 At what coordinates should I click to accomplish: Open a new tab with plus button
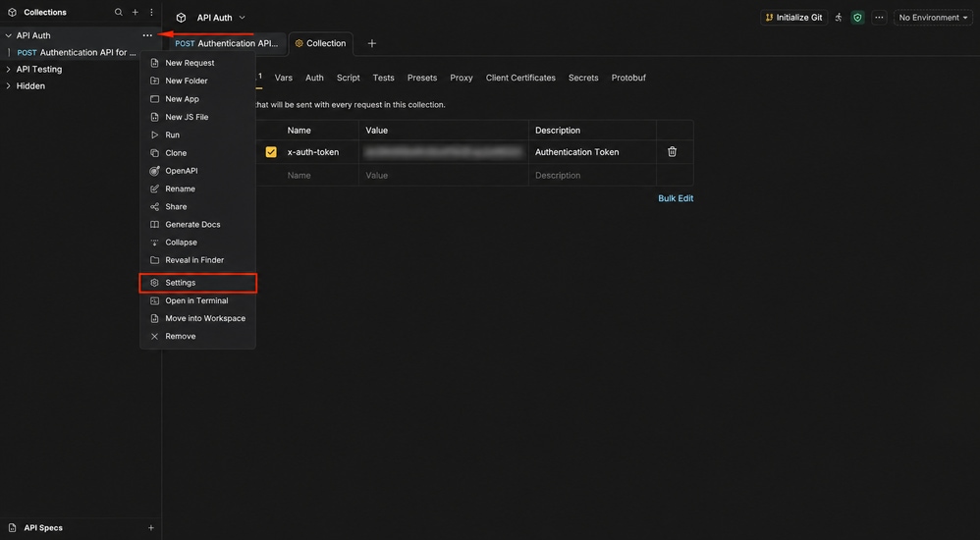[372, 44]
